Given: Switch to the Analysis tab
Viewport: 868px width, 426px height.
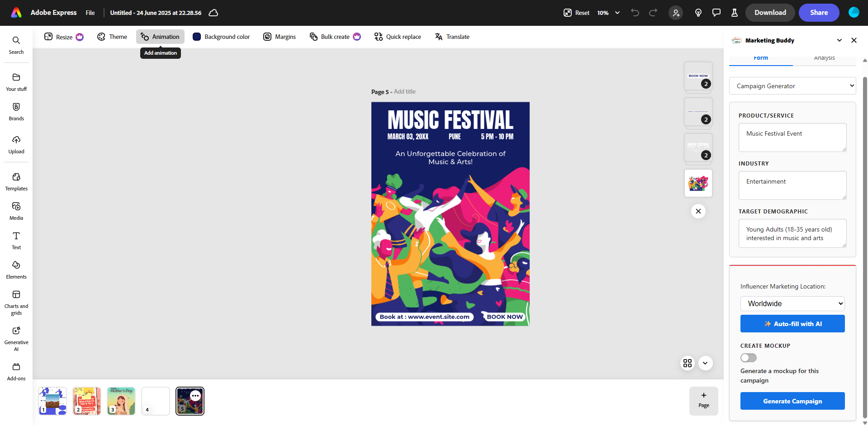Looking at the screenshot, I should pyautogui.click(x=824, y=59).
